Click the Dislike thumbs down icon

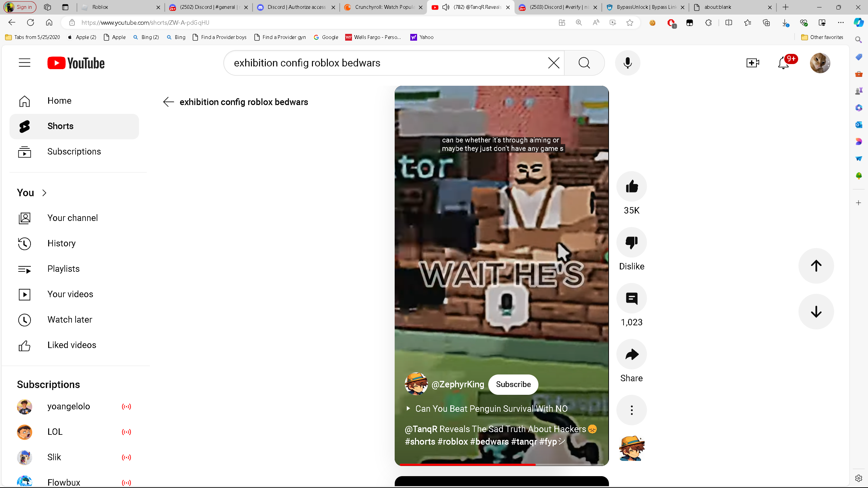pyautogui.click(x=631, y=242)
